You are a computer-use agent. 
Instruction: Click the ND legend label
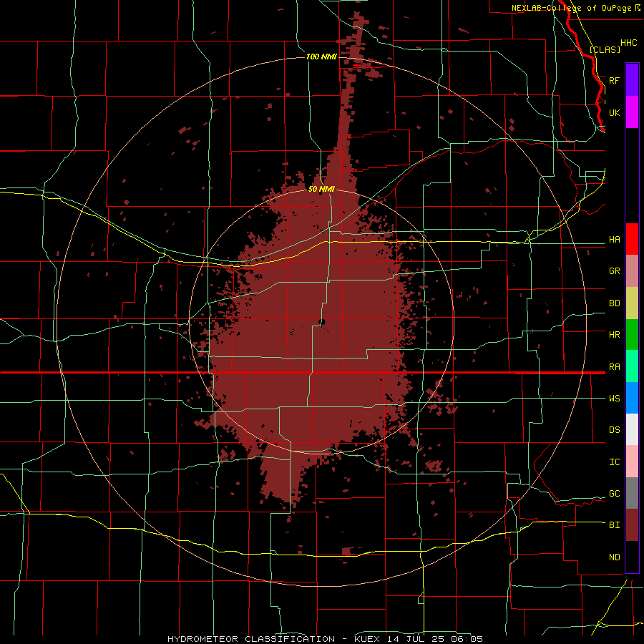tap(615, 557)
